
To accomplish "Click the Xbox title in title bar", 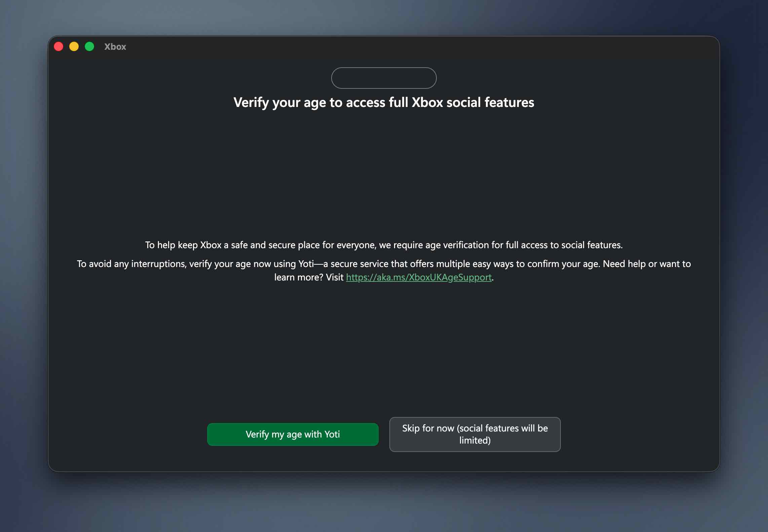I will 115,47.
